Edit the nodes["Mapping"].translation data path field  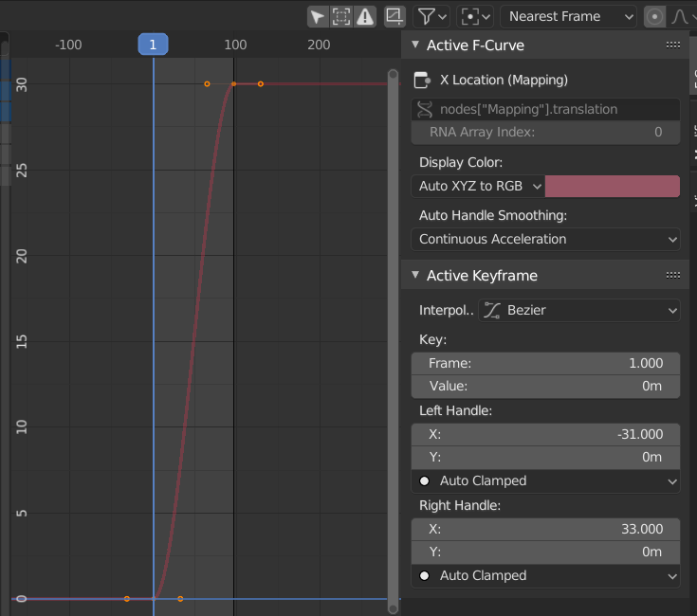(546, 109)
